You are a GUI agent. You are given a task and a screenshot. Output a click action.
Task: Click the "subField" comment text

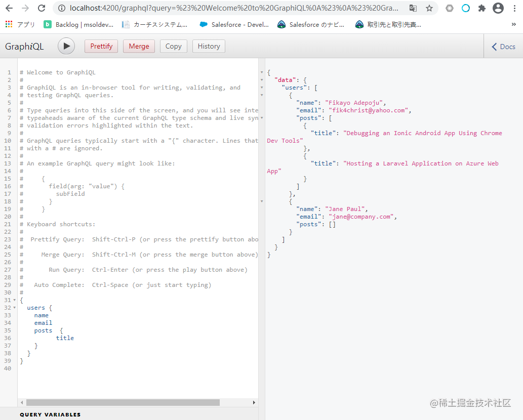click(70, 194)
